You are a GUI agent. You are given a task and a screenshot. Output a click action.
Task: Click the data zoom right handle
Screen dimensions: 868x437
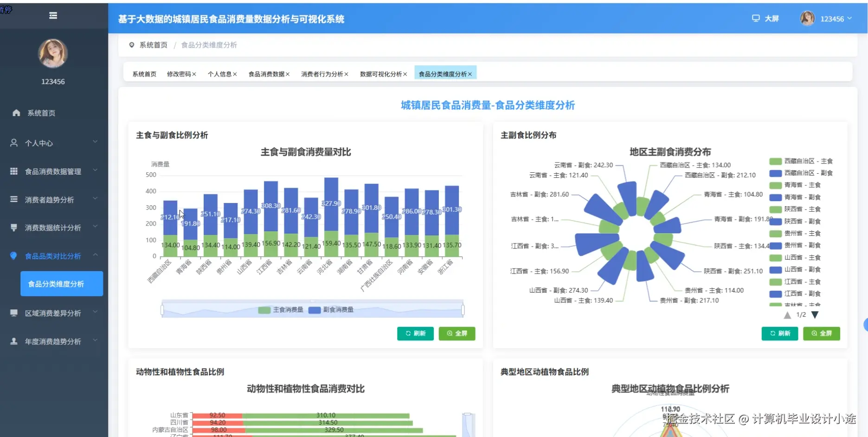coord(463,310)
